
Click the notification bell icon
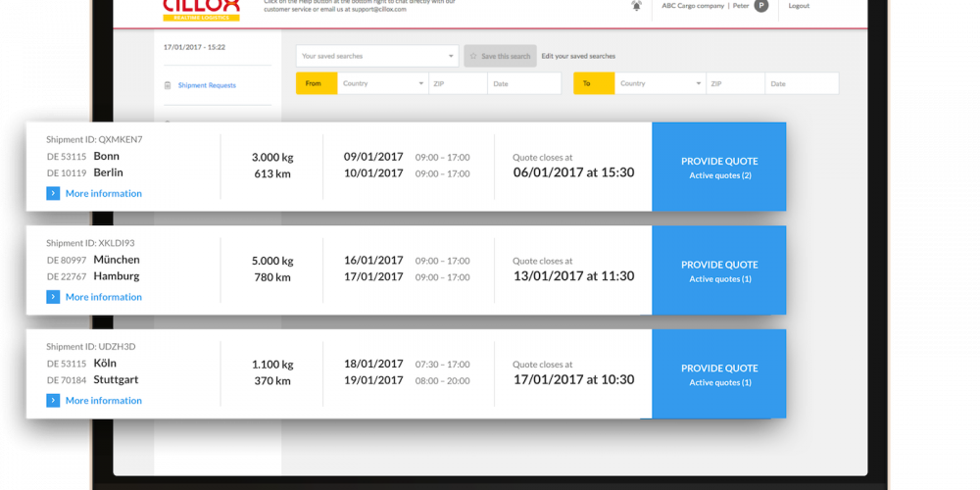tap(637, 6)
